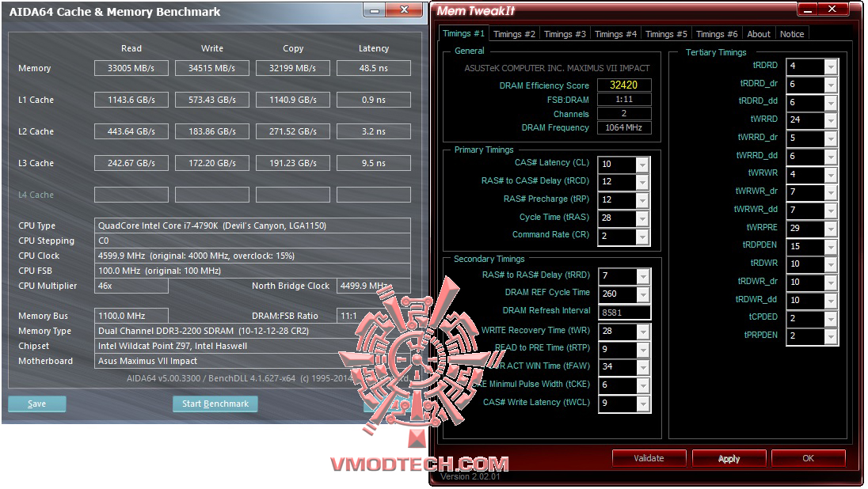Click the CPU Clock value 4599.9 MHz
The image size is (868, 489).
253,256
